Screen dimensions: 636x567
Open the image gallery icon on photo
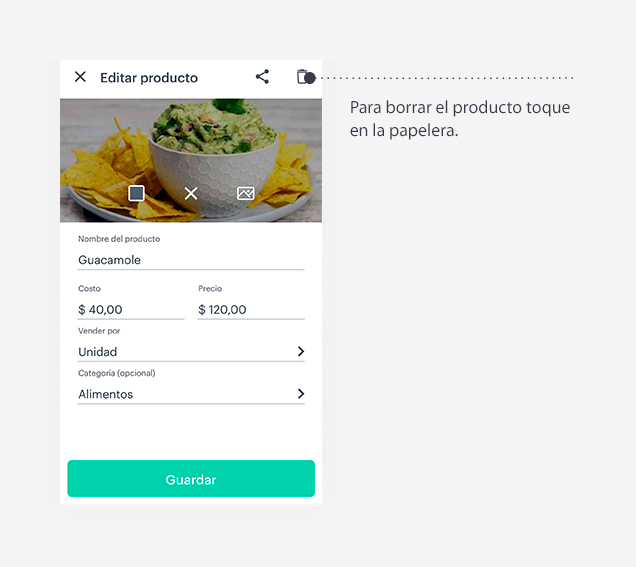tap(246, 193)
